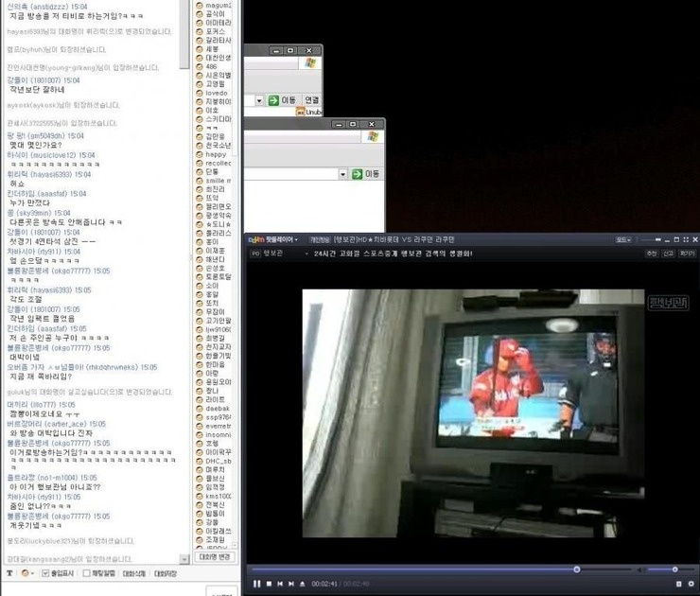Viewport: 700px width, 596px height.
Task: Click the 추천 button in the player
Action: (x=651, y=254)
